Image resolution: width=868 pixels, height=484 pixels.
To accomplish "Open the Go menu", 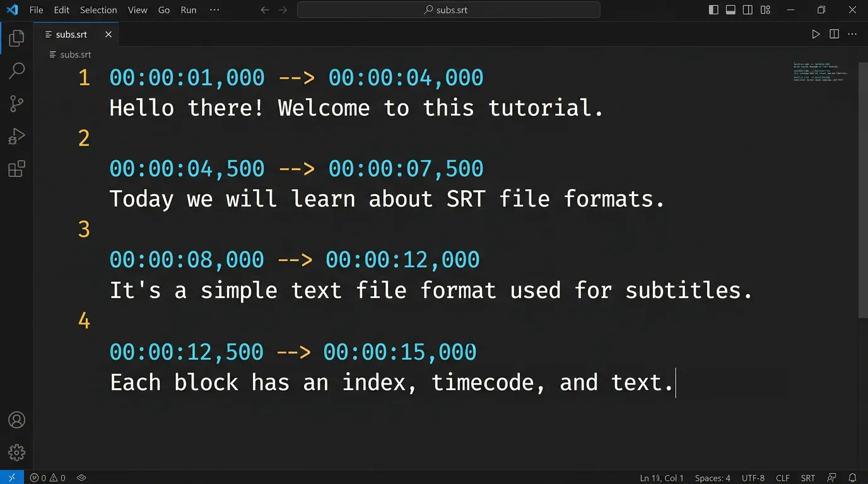I will [164, 9].
